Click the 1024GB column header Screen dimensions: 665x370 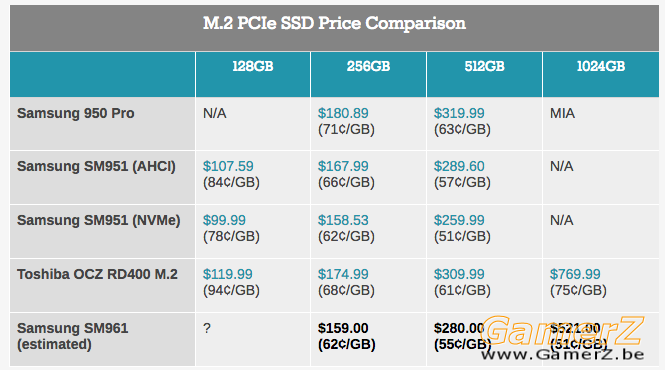(x=601, y=67)
